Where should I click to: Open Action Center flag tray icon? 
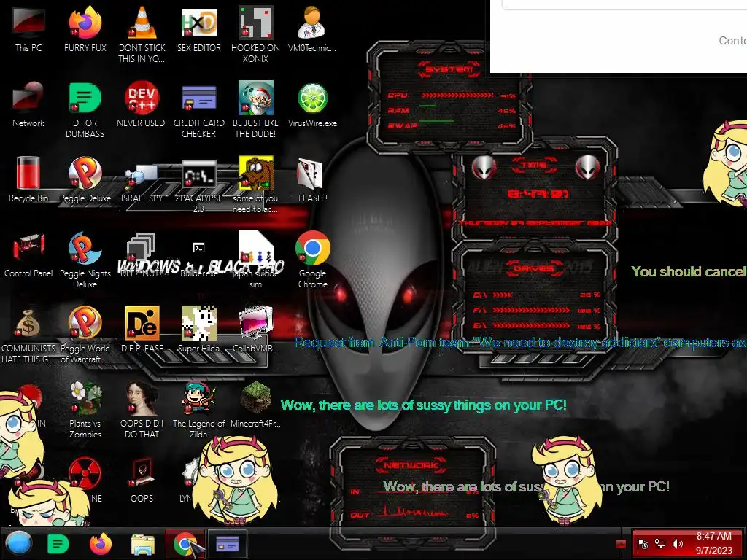(642, 544)
